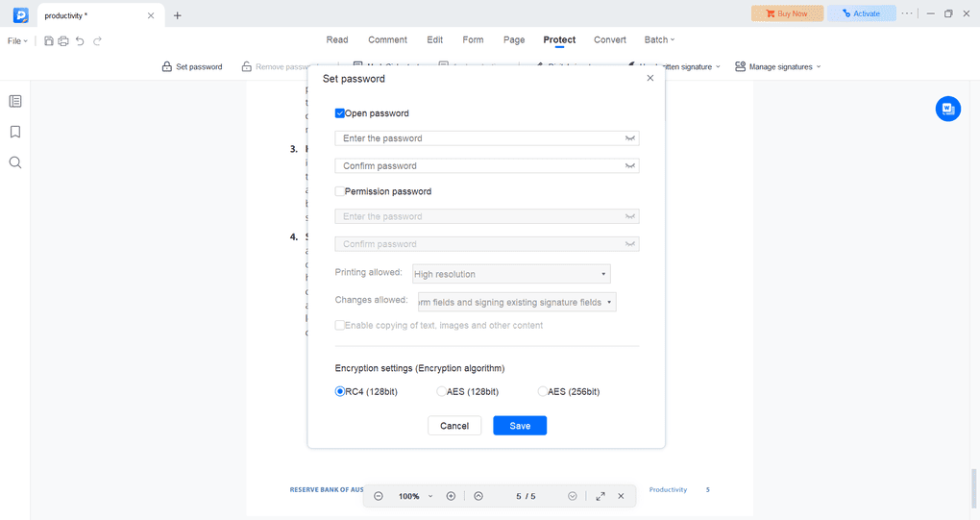Viewport: 980px width, 520px height.
Task: Open the bookmarks sidebar icon
Action: [15, 132]
